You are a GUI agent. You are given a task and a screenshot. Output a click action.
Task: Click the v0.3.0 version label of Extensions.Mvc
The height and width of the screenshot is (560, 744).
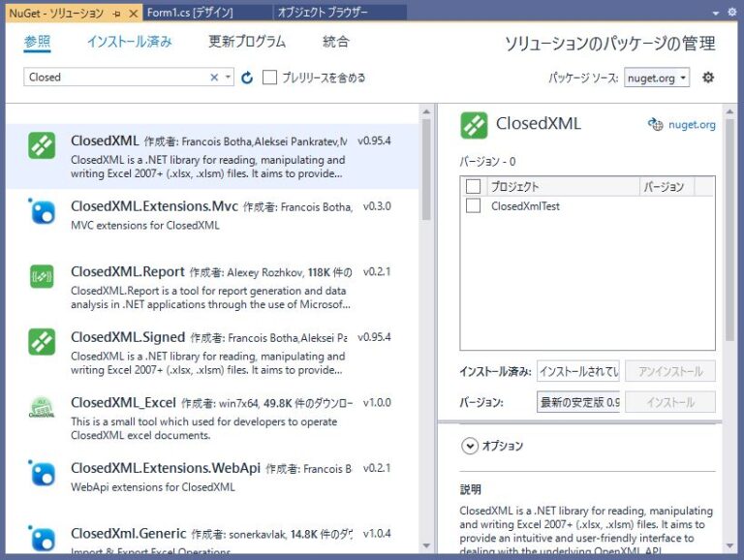point(377,206)
